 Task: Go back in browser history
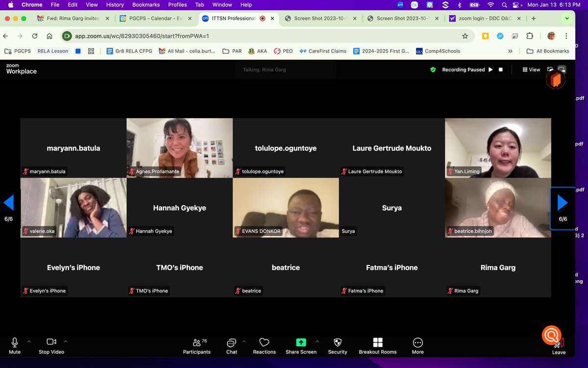coord(6,36)
